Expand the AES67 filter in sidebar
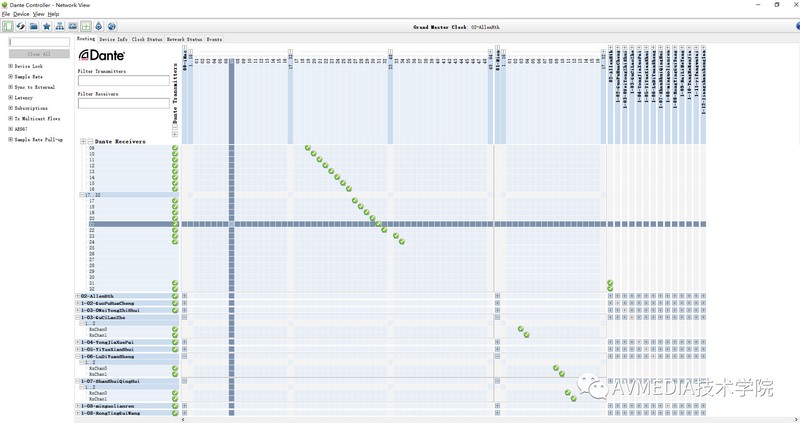 pos(10,129)
